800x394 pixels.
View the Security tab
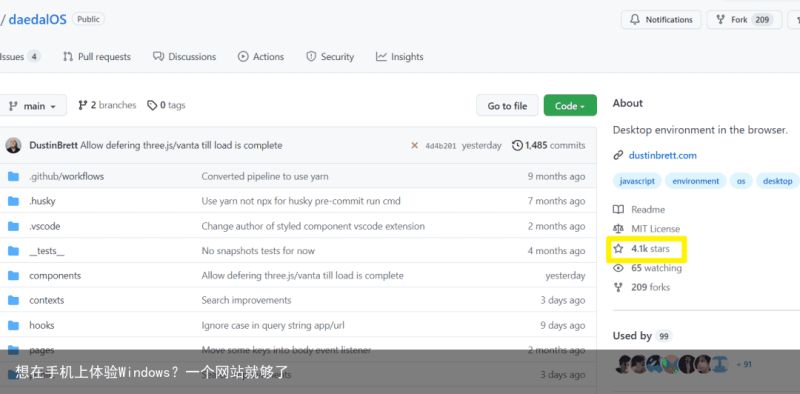click(330, 57)
